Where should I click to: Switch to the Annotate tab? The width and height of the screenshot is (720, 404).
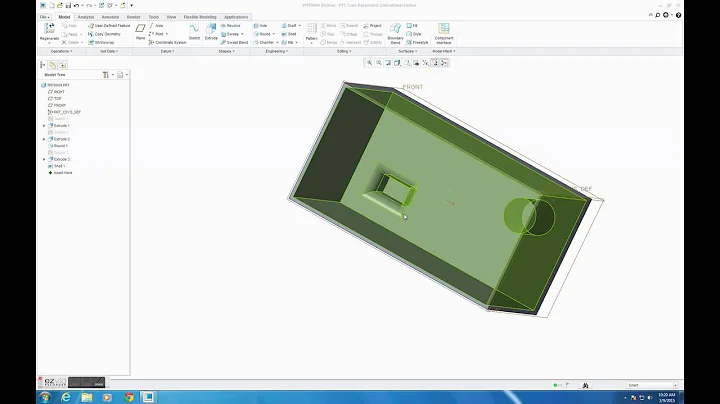point(110,17)
